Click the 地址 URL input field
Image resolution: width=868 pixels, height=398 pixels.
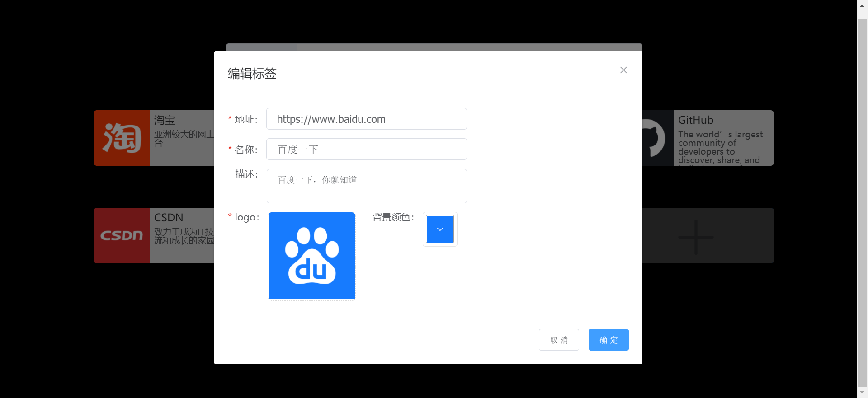pos(367,119)
